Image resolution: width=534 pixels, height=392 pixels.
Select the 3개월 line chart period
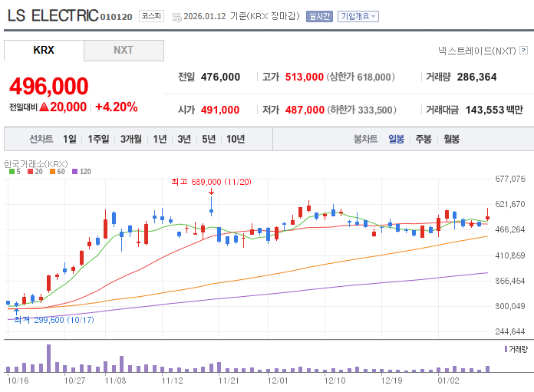pos(131,139)
